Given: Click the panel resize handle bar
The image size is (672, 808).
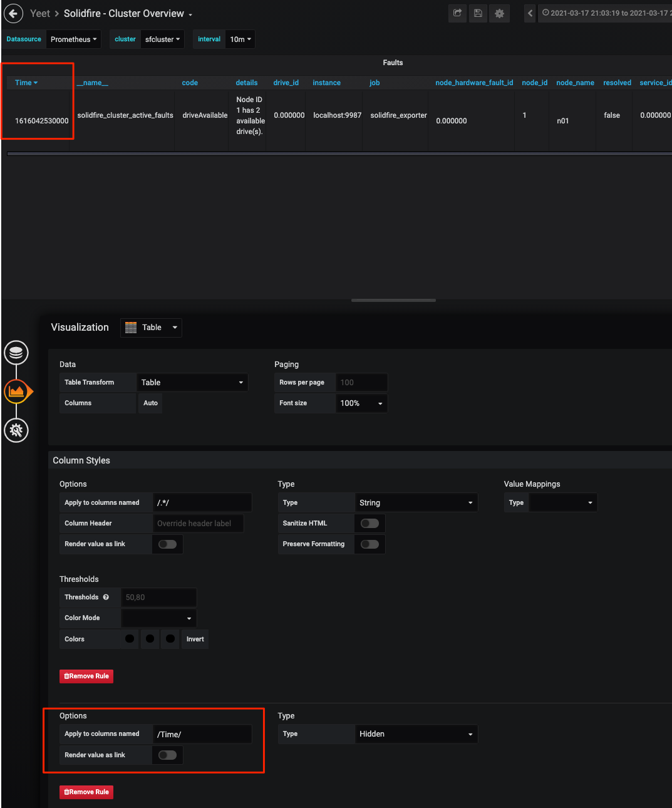Looking at the screenshot, I should point(393,301).
